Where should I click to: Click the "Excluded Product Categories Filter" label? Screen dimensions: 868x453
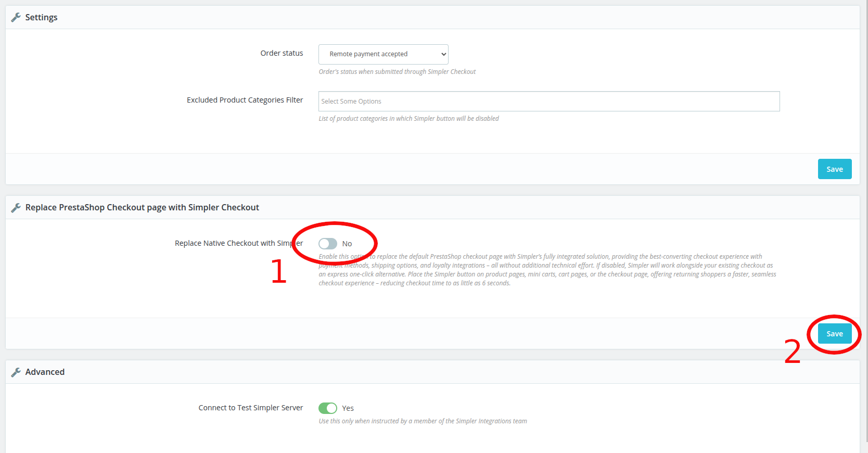(x=245, y=100)
